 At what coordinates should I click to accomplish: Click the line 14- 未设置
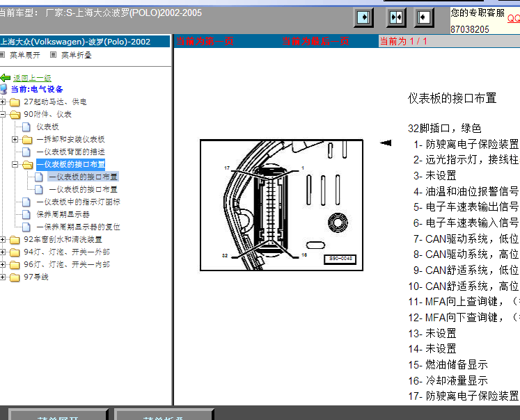coord(432,349)
